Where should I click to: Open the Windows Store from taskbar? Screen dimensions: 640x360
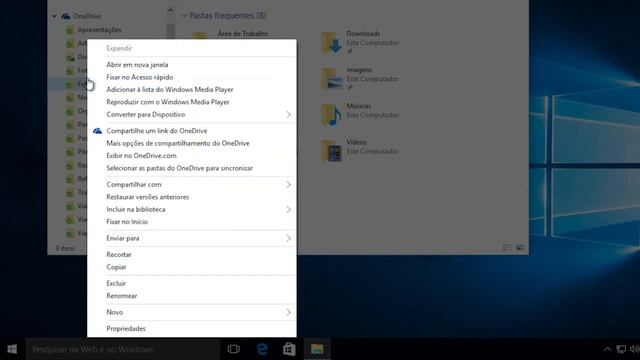(289, 349)
